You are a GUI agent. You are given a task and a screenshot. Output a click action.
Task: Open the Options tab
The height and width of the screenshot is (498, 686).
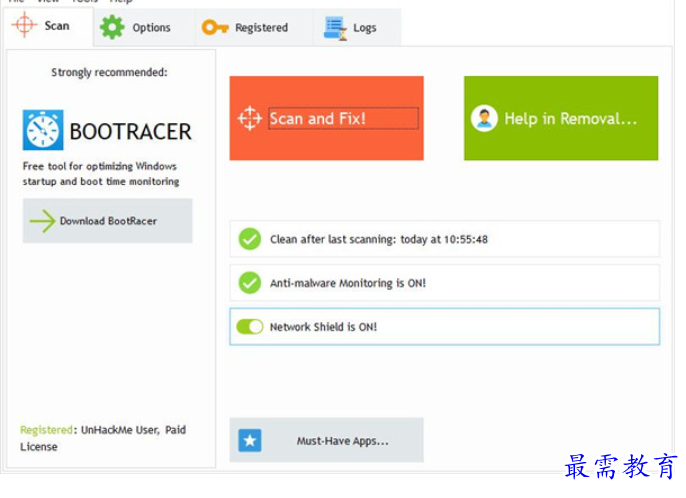coord(144,28)
